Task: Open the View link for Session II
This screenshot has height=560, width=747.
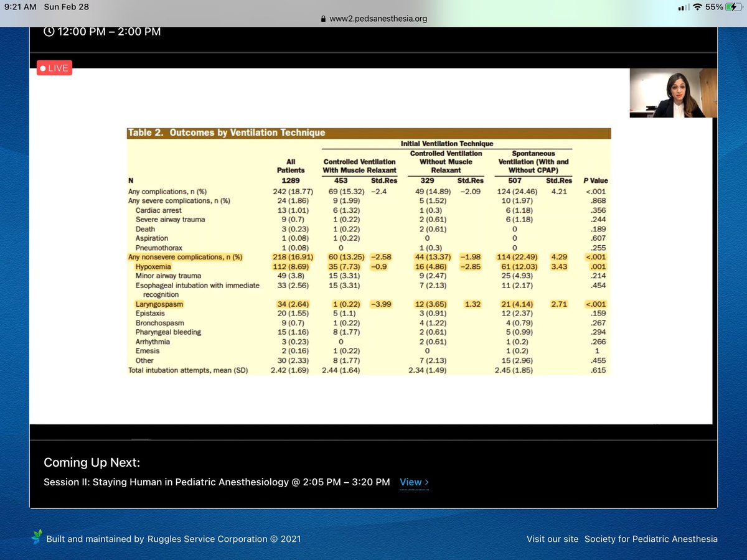Action: point(414,482)
